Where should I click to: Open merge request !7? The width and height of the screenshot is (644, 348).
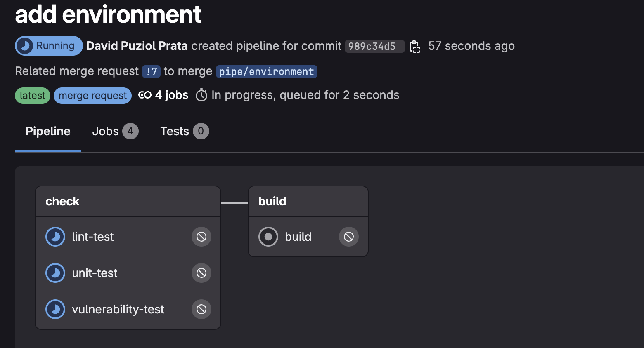pyautogui.click(x=151, y=71)
